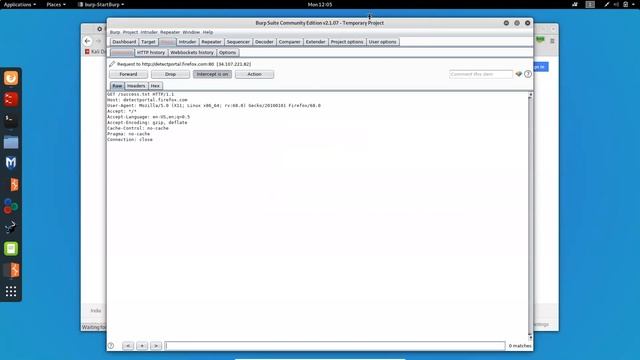Screen dimensions: 640x360
Task: Open the Window menu
Action: [191, 32]
